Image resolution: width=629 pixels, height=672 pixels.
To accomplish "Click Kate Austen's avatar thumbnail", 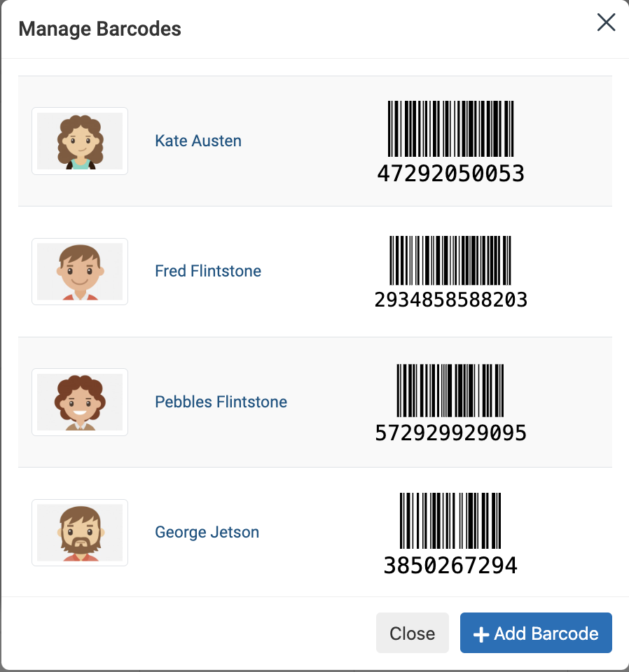I will 80,141.
